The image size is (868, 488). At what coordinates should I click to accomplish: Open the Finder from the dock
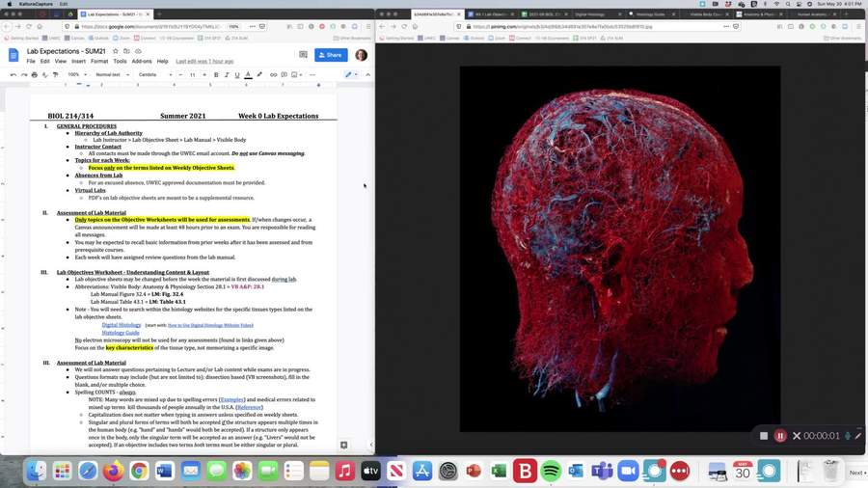(x=37, y=471)
